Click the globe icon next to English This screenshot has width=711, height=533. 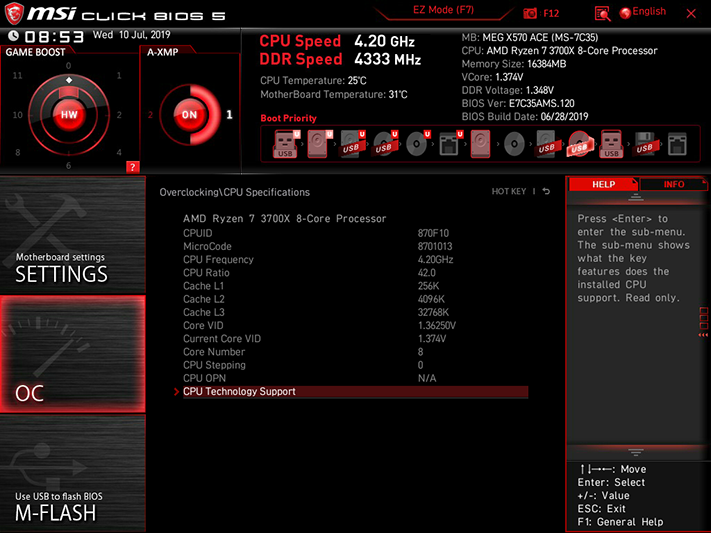point(625,13)
